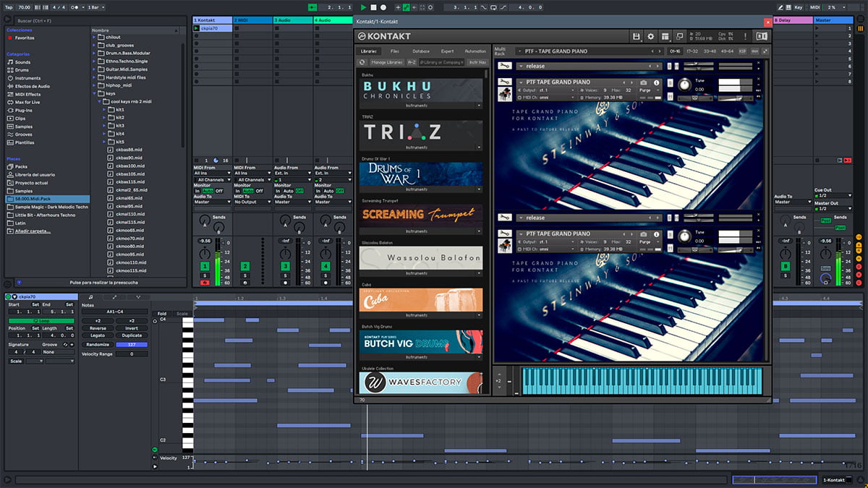This screenshot has width=868, height=488.
Task: Open the info icon on first PTF Tape Grand Piano
Action: pos(656,83)
